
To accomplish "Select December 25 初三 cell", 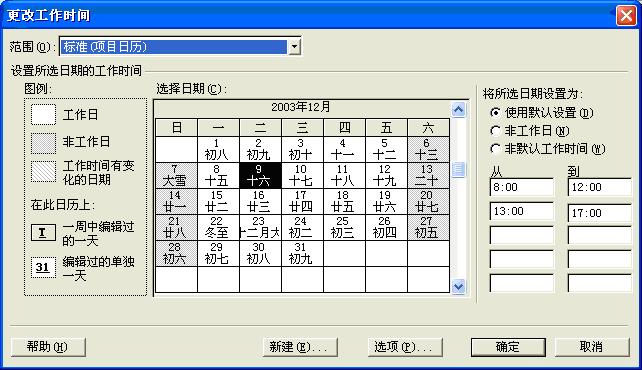I will click(x=345, y=228).
